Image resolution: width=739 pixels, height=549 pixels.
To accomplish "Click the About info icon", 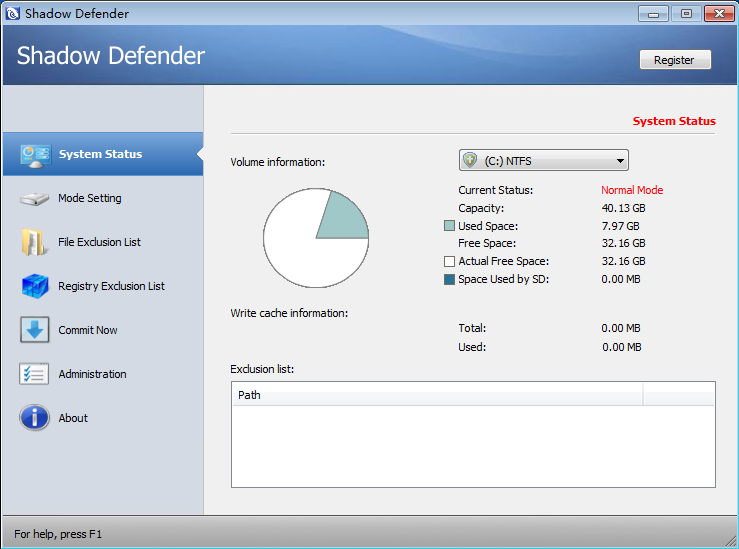I will click(34, 418).
